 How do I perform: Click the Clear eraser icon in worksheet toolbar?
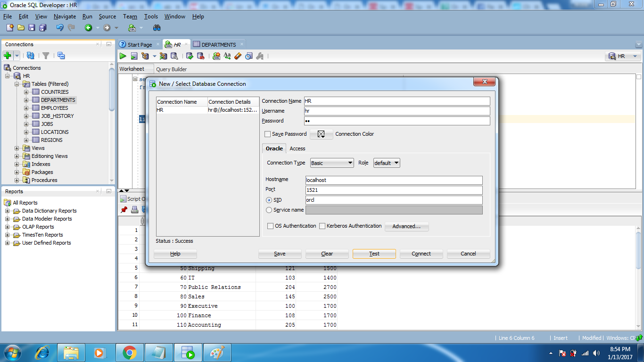tap(238, 56)
